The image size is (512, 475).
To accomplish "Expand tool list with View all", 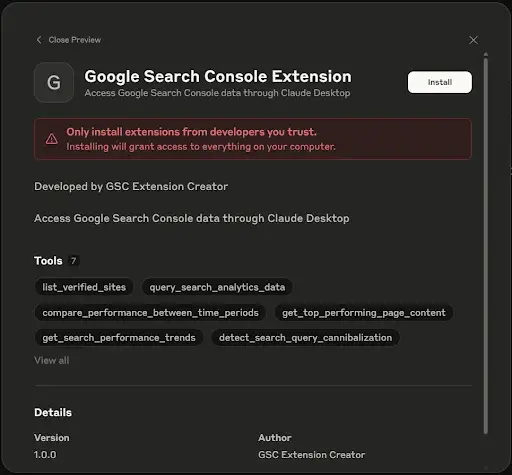I will coord(52,360).
